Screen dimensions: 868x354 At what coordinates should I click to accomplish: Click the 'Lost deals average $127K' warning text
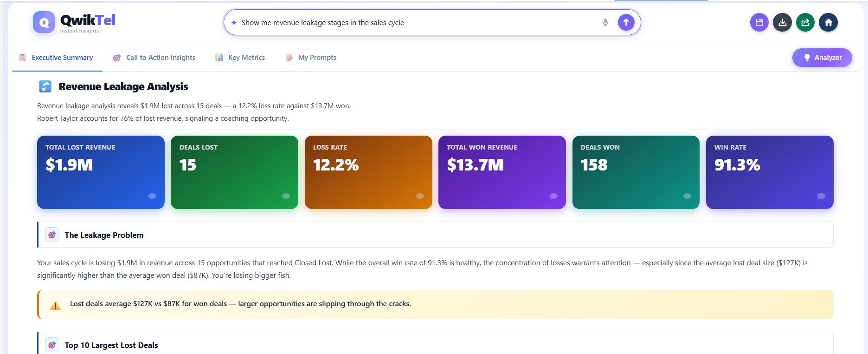coord(240,304)
